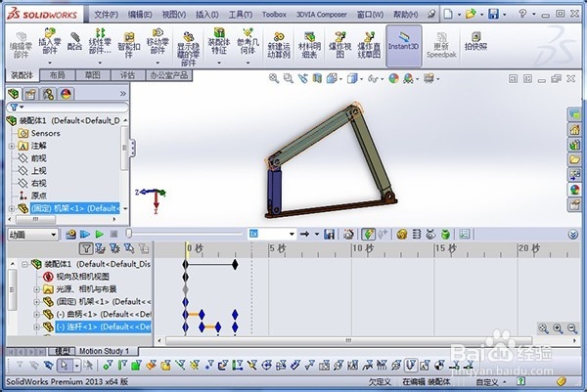Toggle Autokey button in motion toolbar

(x=369, y=235)
